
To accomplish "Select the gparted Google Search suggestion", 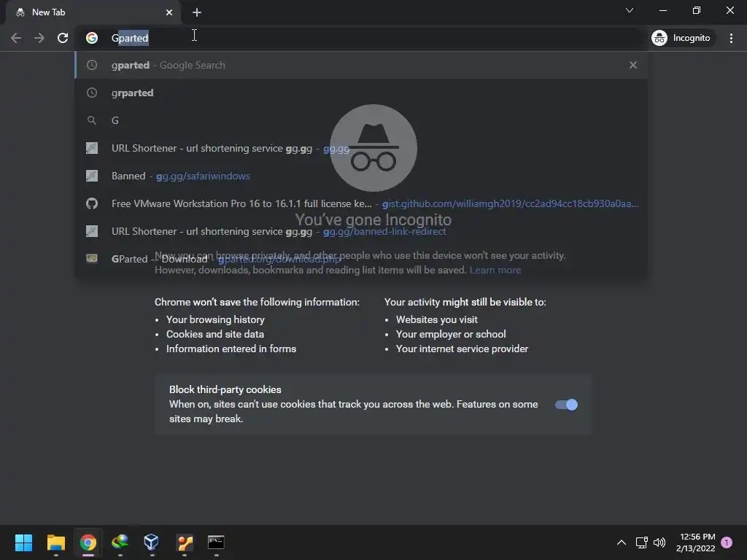I will pos(361,65).
